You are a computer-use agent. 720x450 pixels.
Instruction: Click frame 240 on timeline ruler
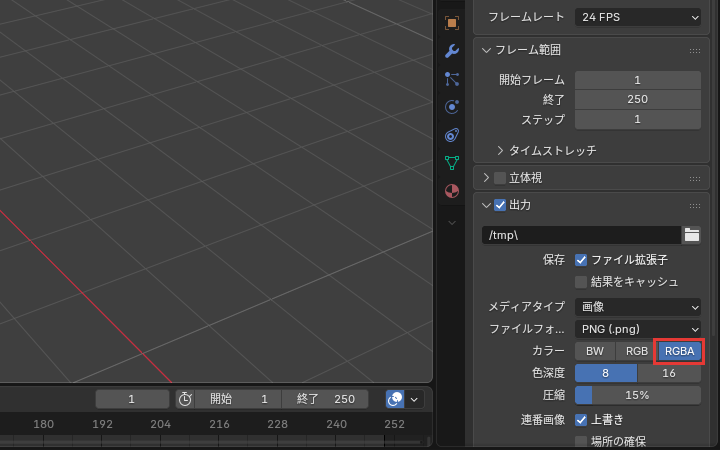coord(337,424)
